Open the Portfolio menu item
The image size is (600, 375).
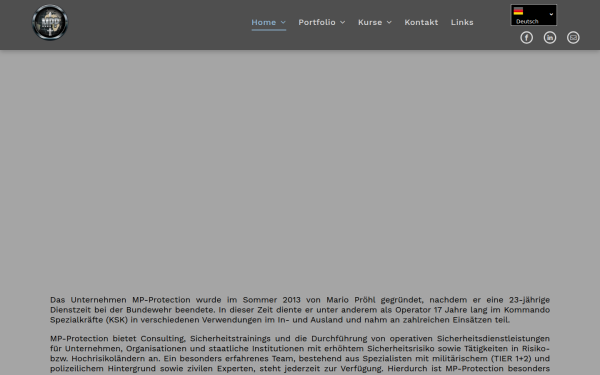click(317, 22)
